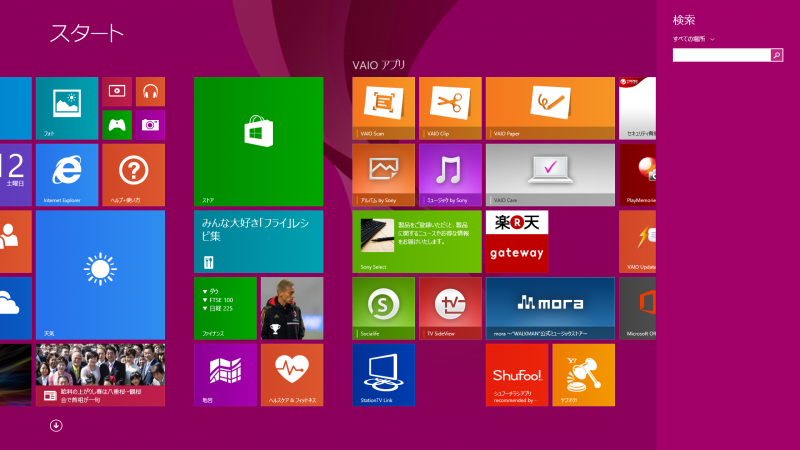Open the Xbox Games controller tile
Image resolution: width=800 pixels, height=450 pixels.
pos(117,125)
